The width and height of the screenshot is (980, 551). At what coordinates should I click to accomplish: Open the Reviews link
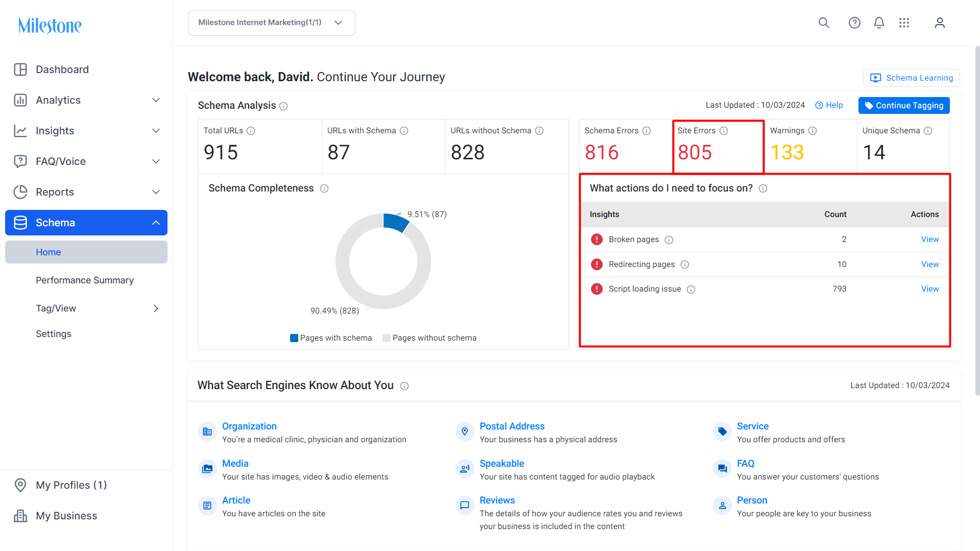497,500
